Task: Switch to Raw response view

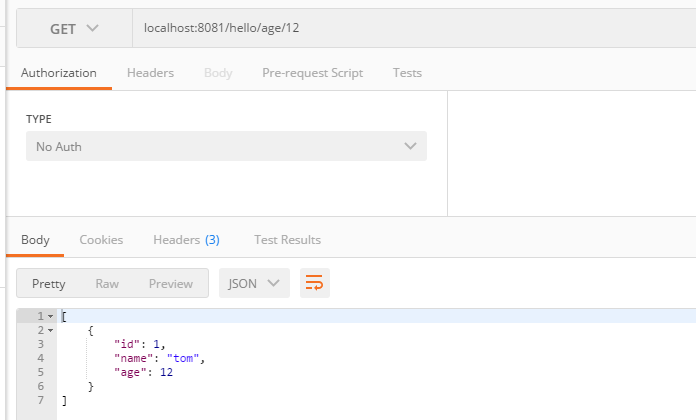Action: (107, 284)
